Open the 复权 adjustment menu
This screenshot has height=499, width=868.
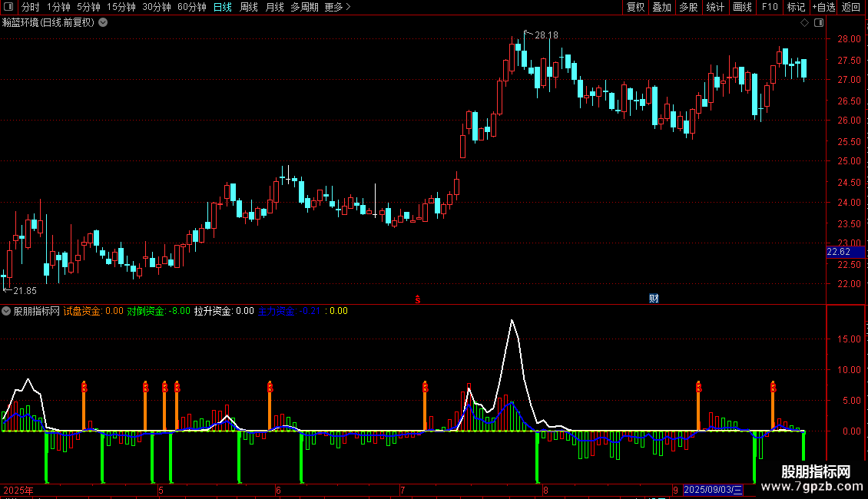click(x=635, y=7)
